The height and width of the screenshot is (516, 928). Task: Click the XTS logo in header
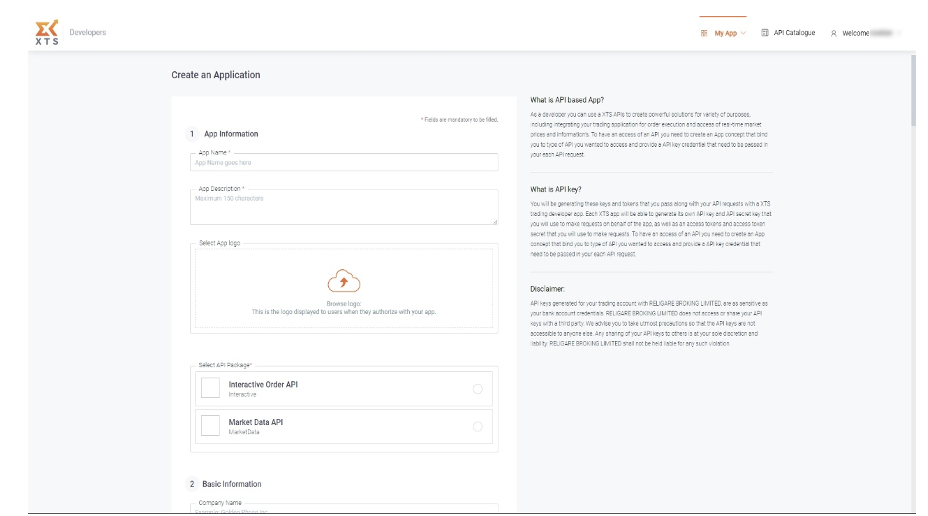(47, 32)
